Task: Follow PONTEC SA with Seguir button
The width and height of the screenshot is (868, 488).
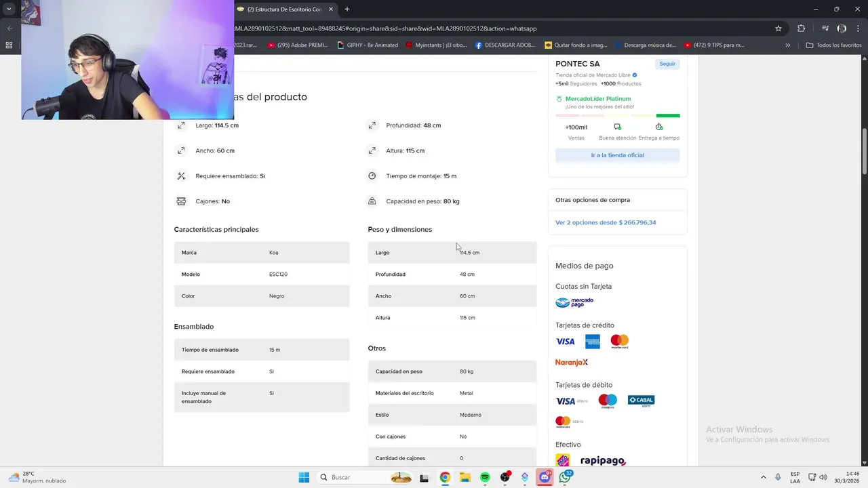Action: pyautogui.click(x=667, y=64)
